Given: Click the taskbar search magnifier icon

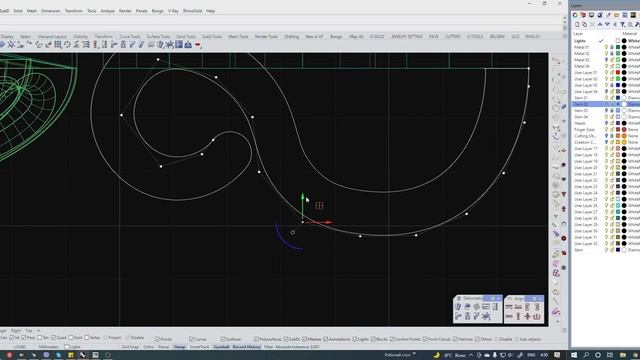Looking at the screenshot, I should tap(586, 355).
